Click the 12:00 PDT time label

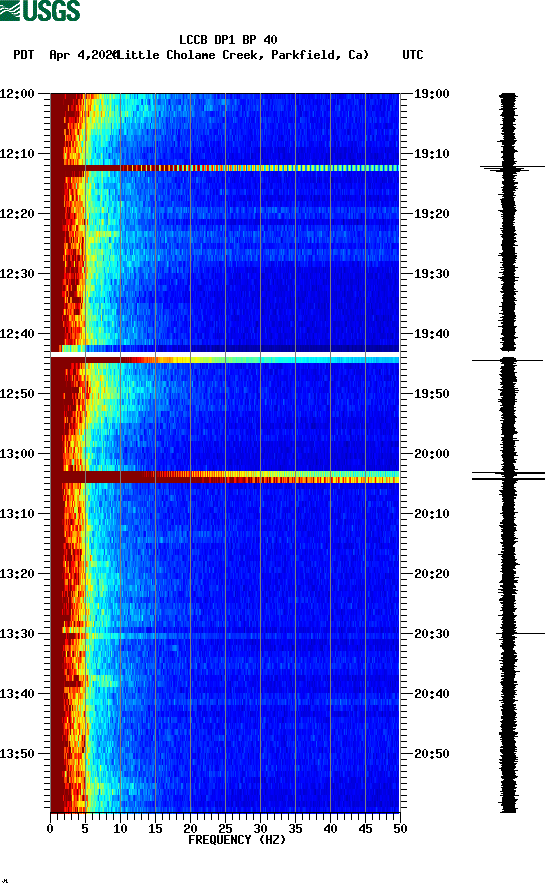[17, 94]
